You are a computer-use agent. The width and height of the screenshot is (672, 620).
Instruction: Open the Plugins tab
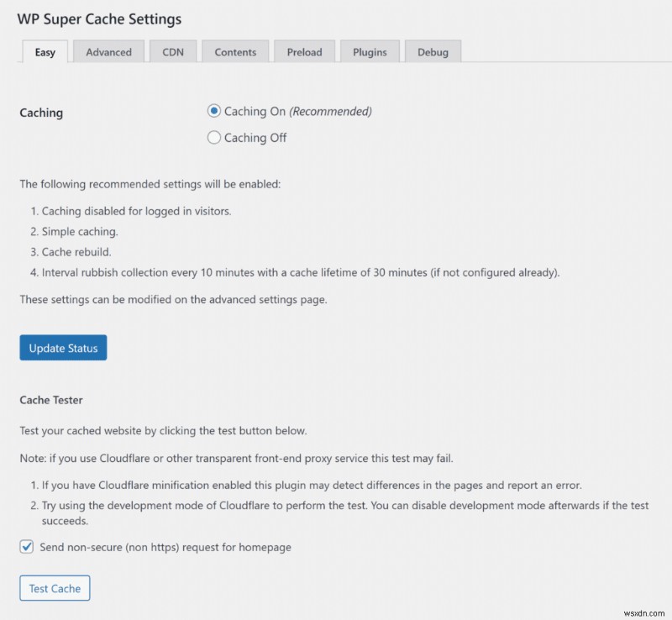click(370, 51)
